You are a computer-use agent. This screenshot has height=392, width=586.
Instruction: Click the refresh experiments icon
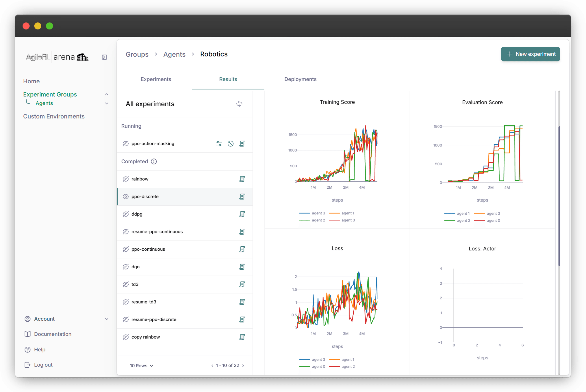pyautogui.click(x=239, y=104)
